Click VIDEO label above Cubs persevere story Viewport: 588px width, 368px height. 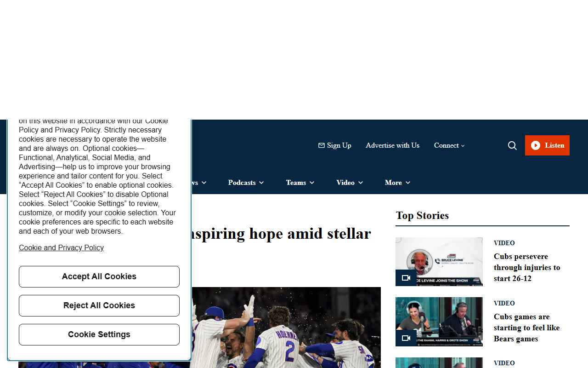click(x=504, y=243)
